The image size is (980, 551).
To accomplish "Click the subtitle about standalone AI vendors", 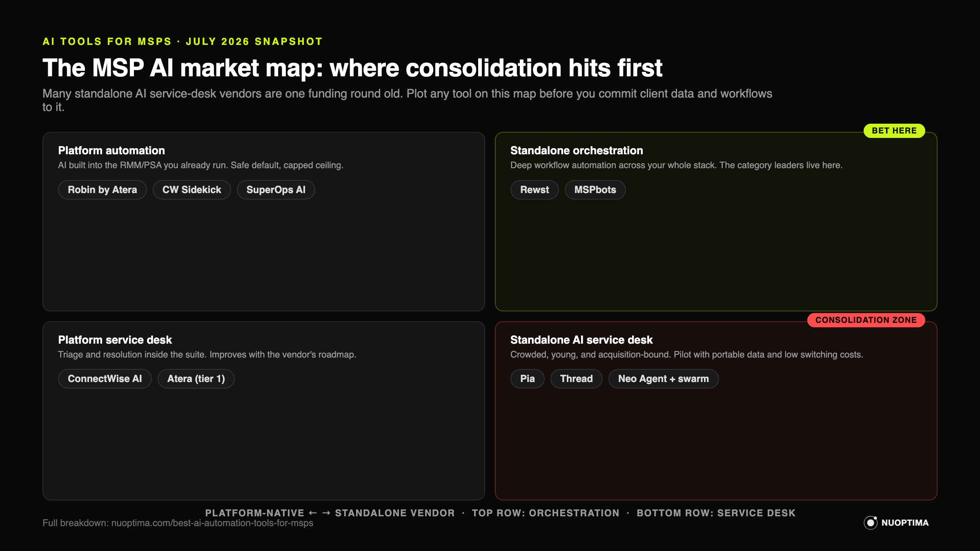I will click(407, 100).
